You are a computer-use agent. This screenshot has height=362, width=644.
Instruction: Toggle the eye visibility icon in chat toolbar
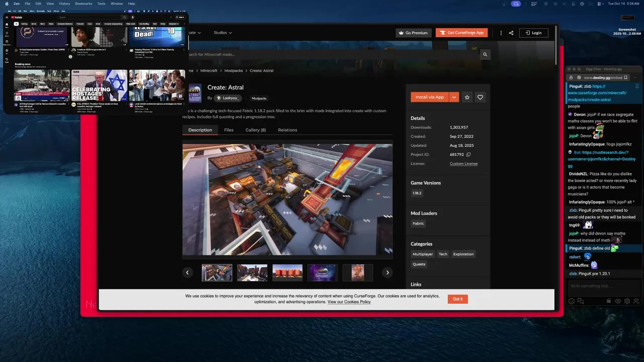coord(618,301)
